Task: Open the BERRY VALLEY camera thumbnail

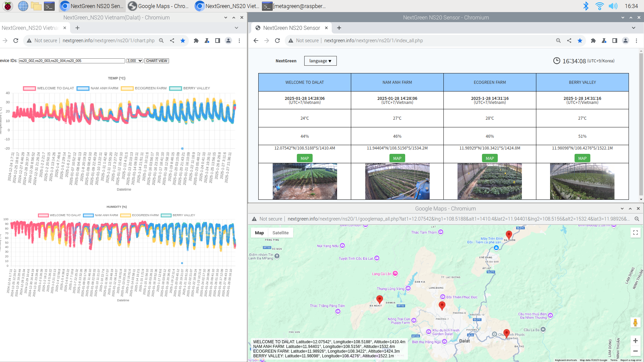Action: [582, 181]
